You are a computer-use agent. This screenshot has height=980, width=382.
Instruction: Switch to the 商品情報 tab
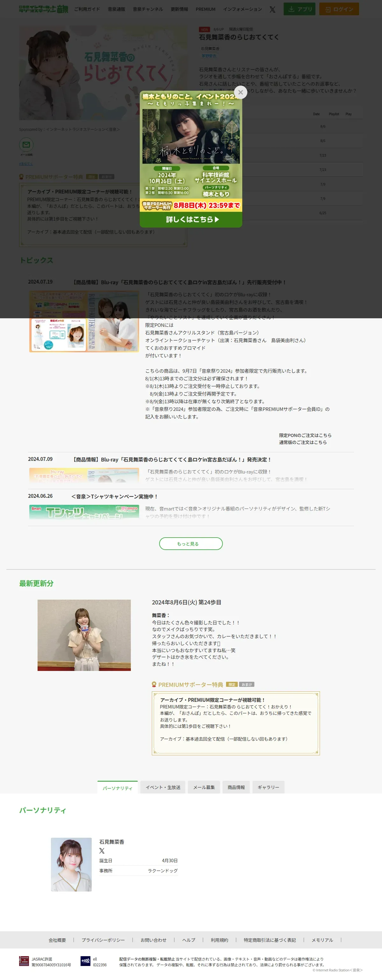click(x=236, y=787)
